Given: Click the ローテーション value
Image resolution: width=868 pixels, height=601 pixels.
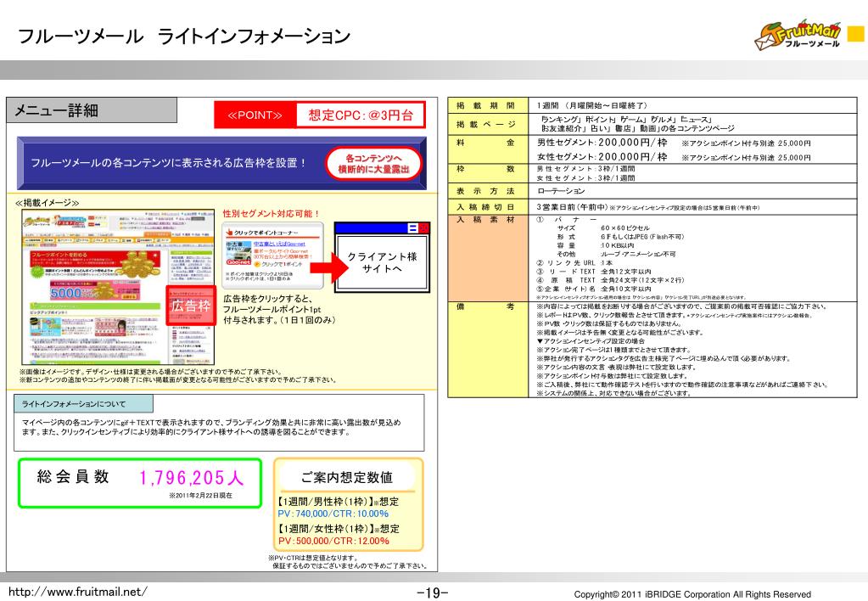Looking at the screenshot, I should tap(560, 190).
